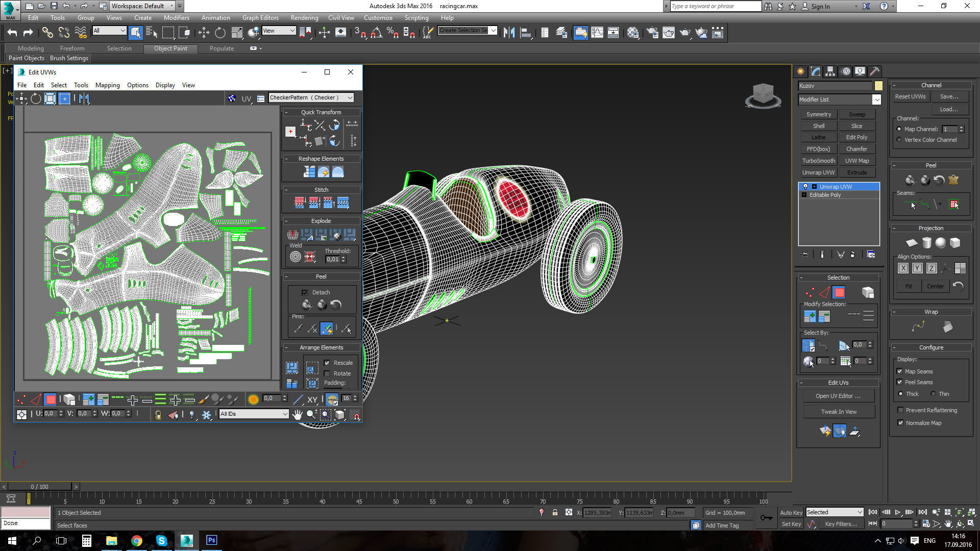The width and height of the screenshot is (980, 551).
Task: Open Photoshop from the Windows taskbar
Action: [x=211, y=540]
